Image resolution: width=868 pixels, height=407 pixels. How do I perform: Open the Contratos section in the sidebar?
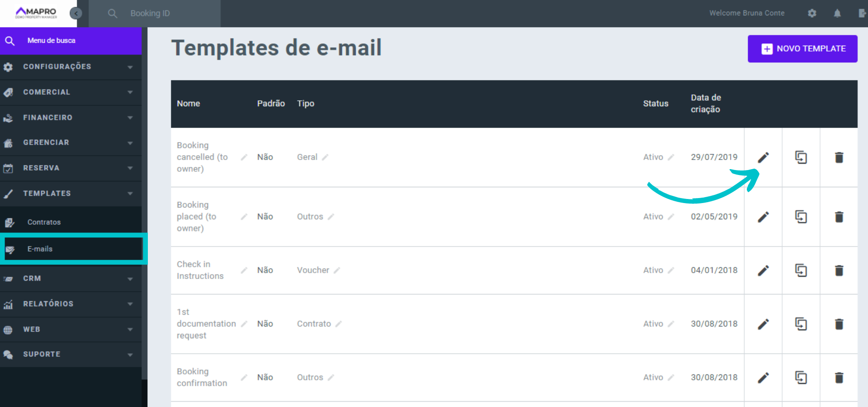pyautogui.click(x=44, y=222)
